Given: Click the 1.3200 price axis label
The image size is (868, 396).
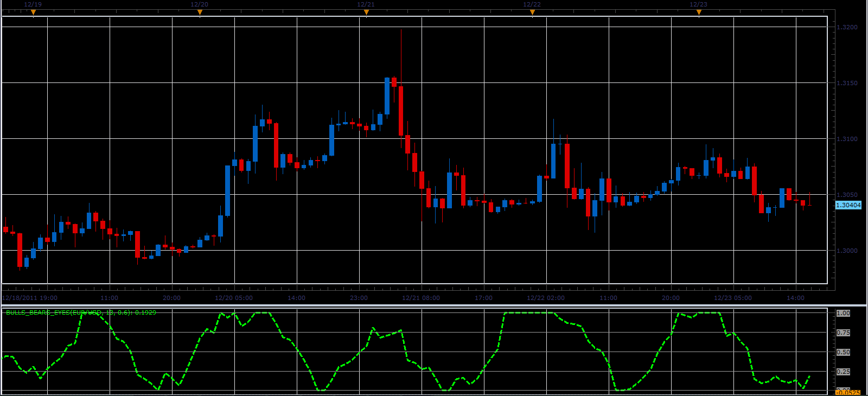Looking at the screenshot, I should coord(847,27).
